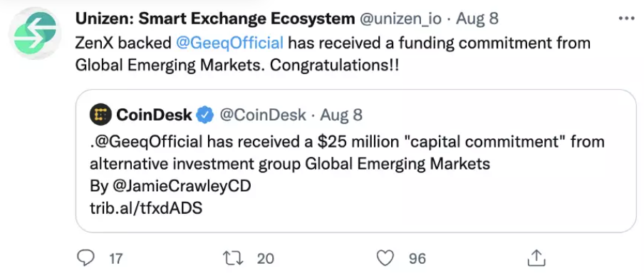Open the tweet's three-dot more menu
The width and height of the screenshot is (644, 276).
coord(626,19)
